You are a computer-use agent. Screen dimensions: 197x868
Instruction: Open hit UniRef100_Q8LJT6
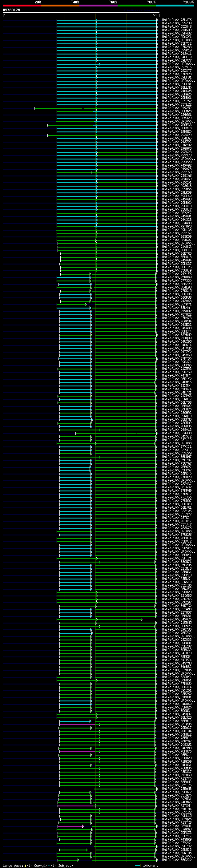[x=177, y=20]
